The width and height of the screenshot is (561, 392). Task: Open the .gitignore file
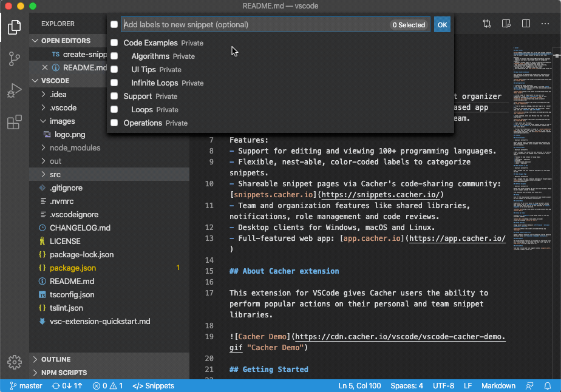pyautogui.click(x=66, y=188)
